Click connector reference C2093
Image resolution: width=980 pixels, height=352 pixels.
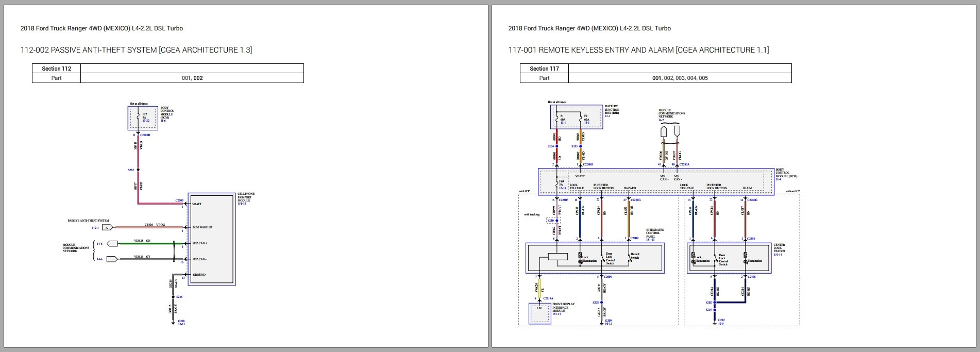click(179, 200)
